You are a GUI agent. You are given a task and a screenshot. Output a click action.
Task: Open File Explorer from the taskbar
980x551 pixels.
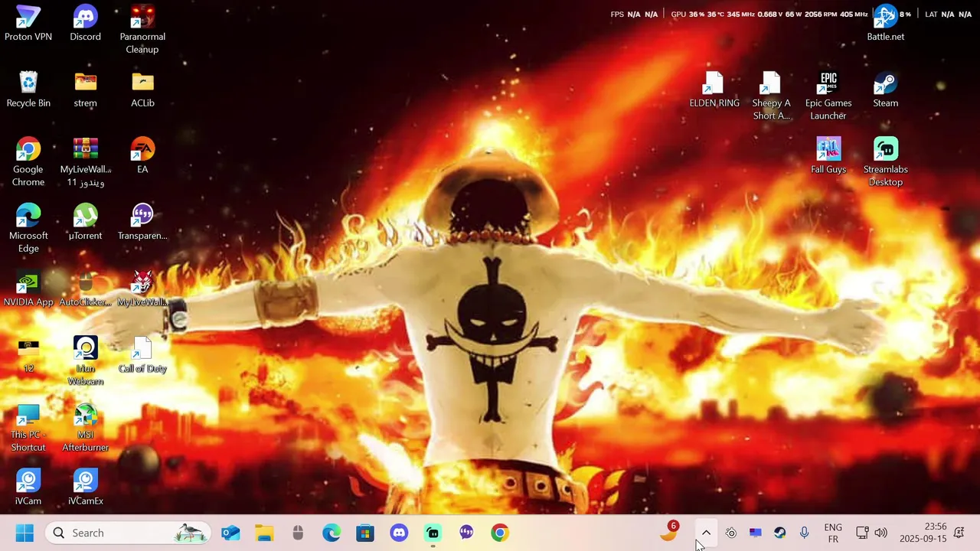click(x=264, y=533)
